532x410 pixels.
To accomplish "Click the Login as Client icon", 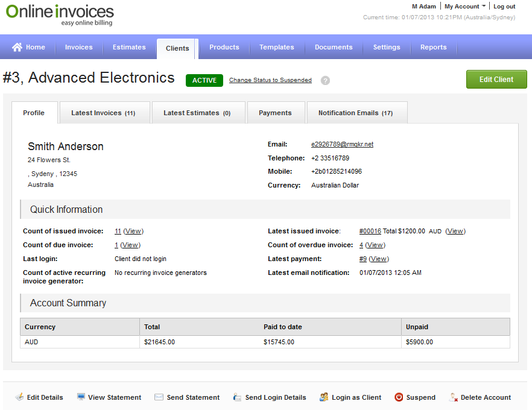I will (324, 397).
